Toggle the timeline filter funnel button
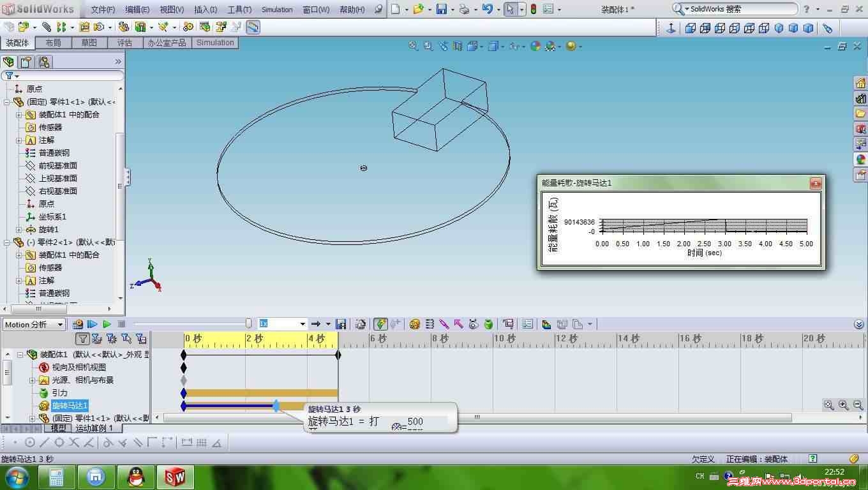Image resolution: width=868 pixels, height=490 pixels. pos(82,338)
